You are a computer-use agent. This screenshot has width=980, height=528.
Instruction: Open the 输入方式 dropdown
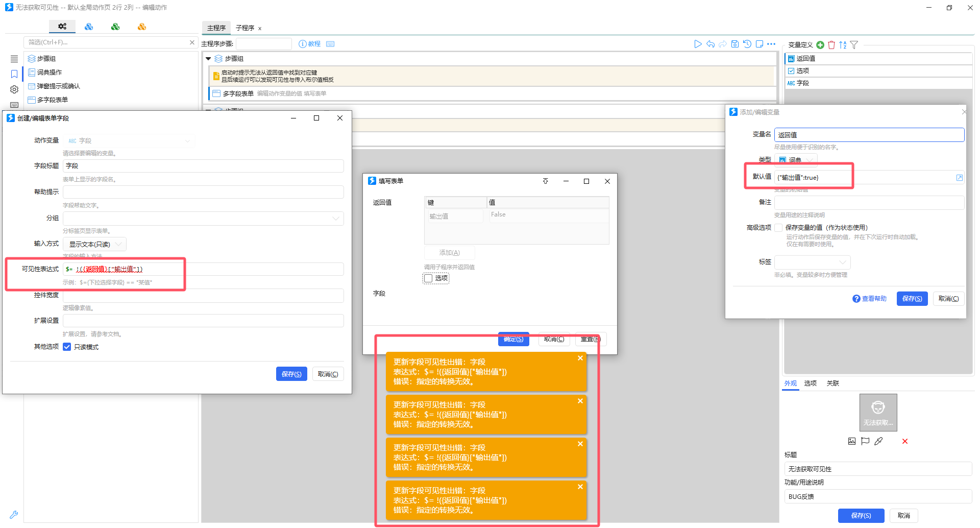pyautogui.click(x=94, y=244)
